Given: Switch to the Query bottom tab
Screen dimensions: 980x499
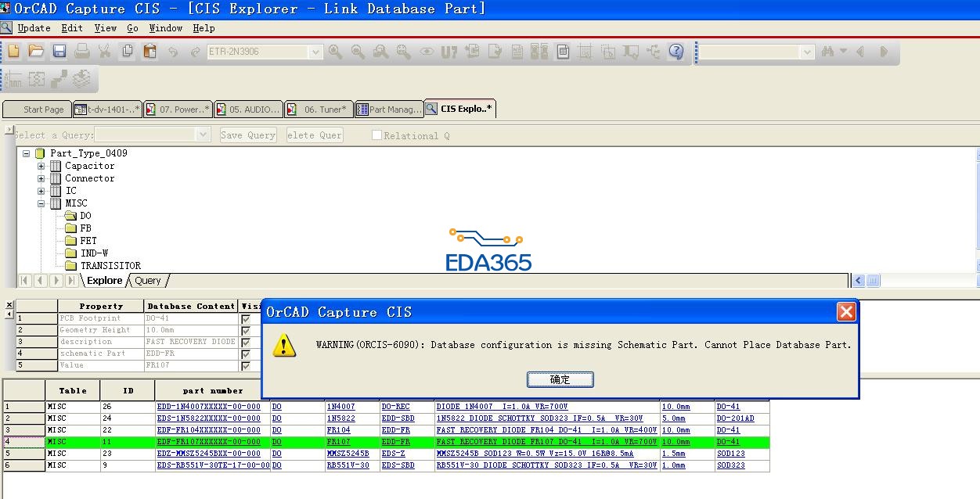Looking at the screenshot, I should 147,281.
